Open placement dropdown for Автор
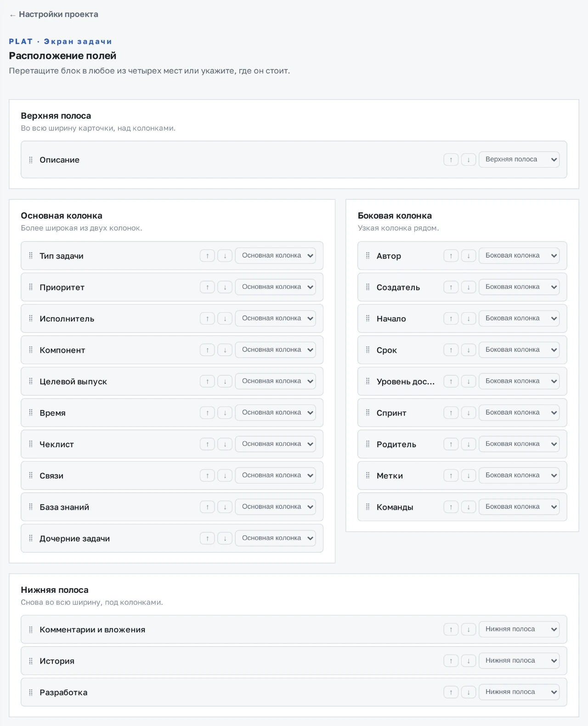Screen dimensions: 588x726 (x=519, y=255)
